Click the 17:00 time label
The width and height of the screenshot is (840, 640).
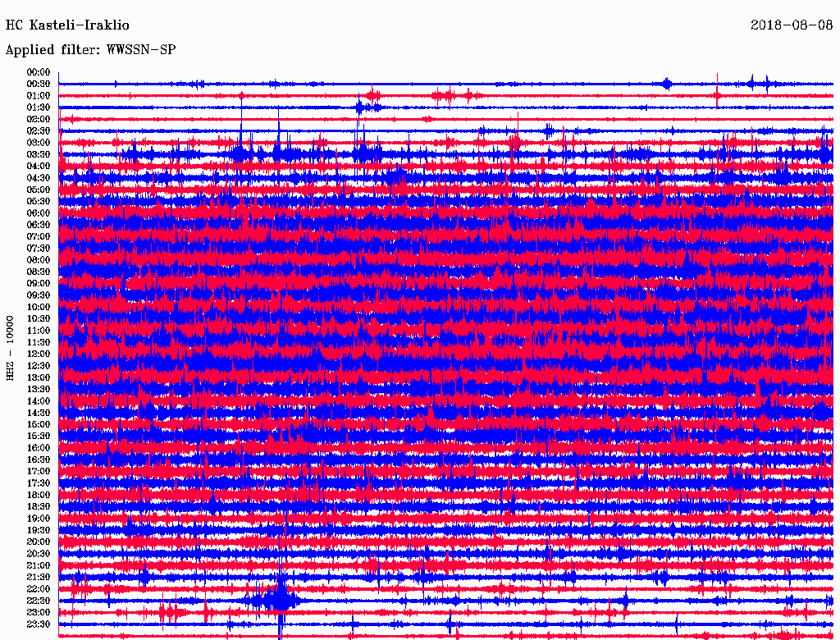click(x=39, y=472)
